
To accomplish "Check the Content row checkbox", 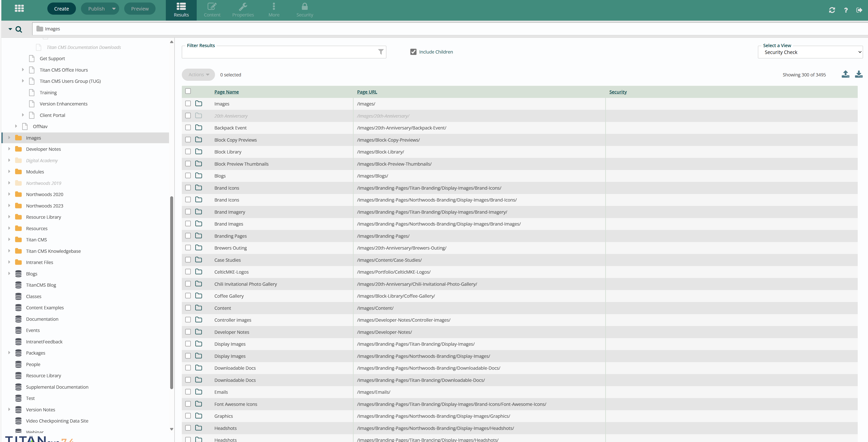I will coord(188,308).
